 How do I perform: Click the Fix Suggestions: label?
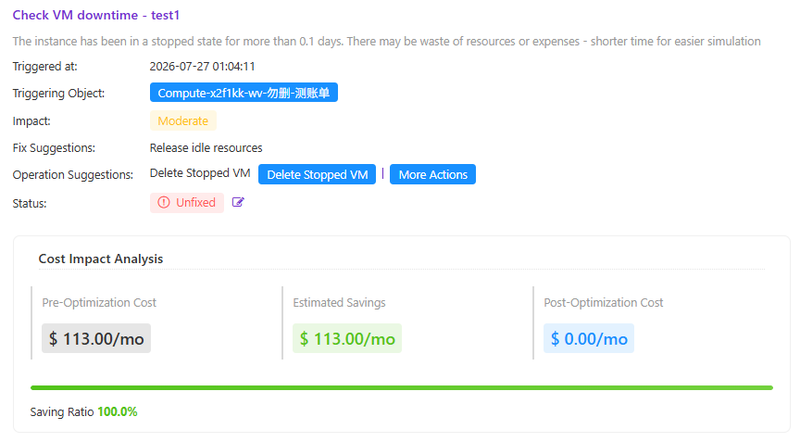(54, 148)
